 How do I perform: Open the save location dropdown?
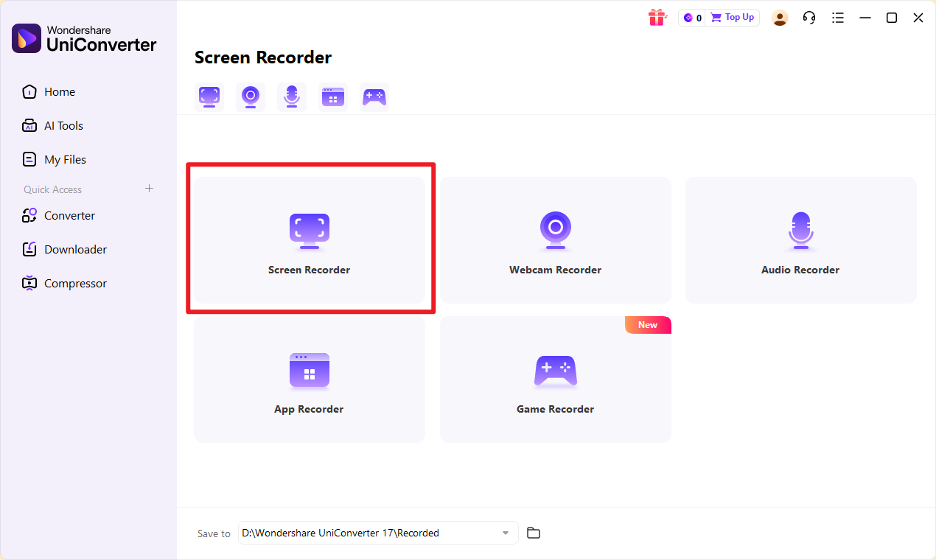[x=505, y=533]
